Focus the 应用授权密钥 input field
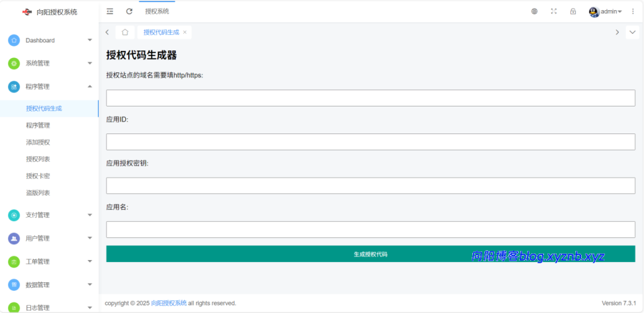 tap(370, 186)
